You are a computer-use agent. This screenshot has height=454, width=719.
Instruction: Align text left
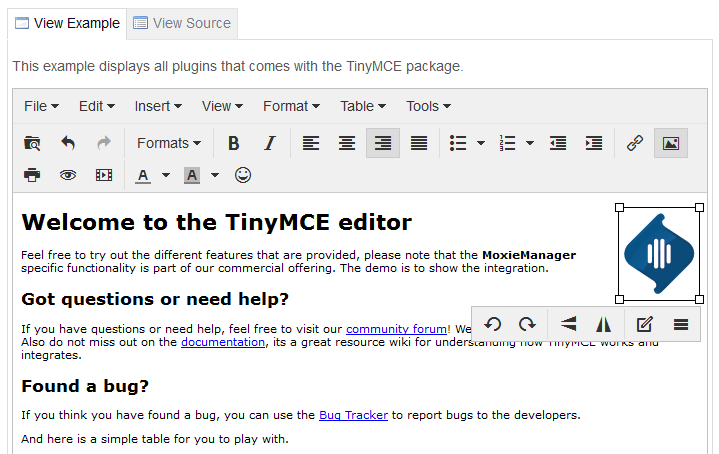311,144
